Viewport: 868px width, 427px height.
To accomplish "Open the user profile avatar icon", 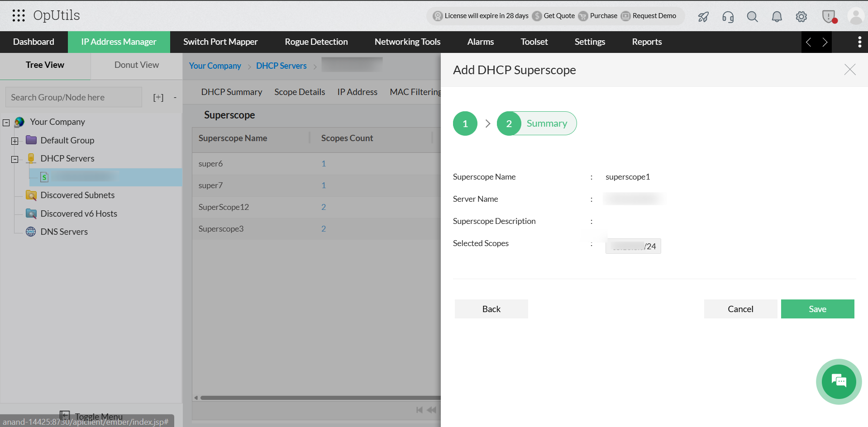I will click(855, 16).
